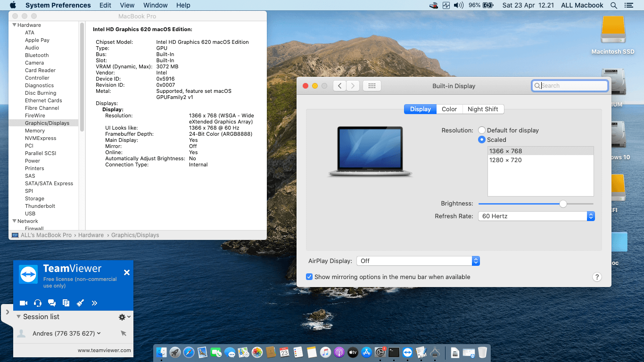Close the TeamViewer panel with X
The height and width of the screenshot is (362, 644).
126,272
